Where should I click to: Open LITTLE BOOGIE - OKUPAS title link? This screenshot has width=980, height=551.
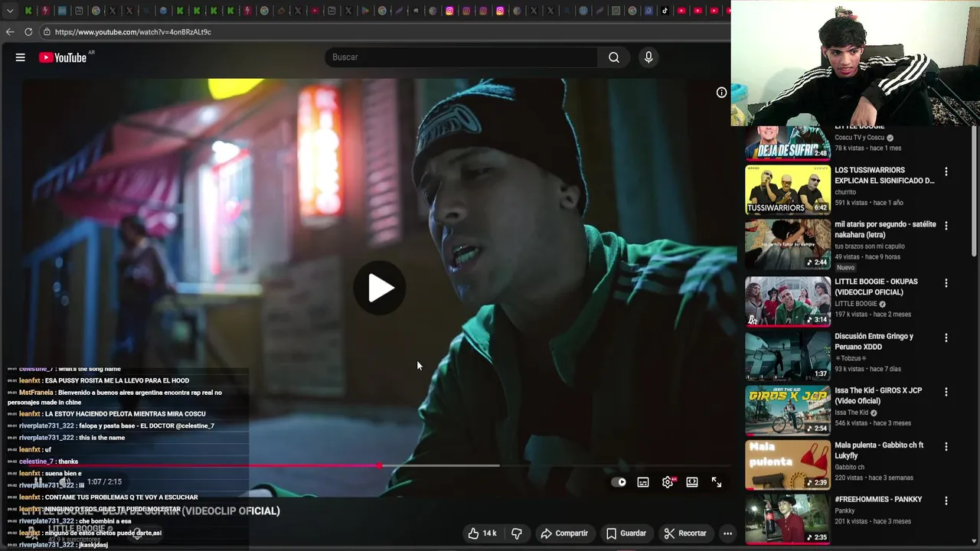(876, 287)
